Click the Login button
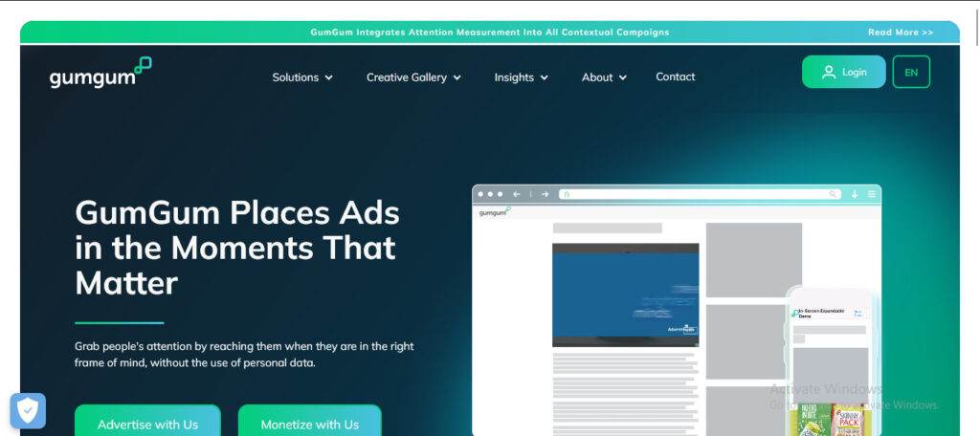Image resolution: width=980 pixels, height=436 pixels. point(844,72)
